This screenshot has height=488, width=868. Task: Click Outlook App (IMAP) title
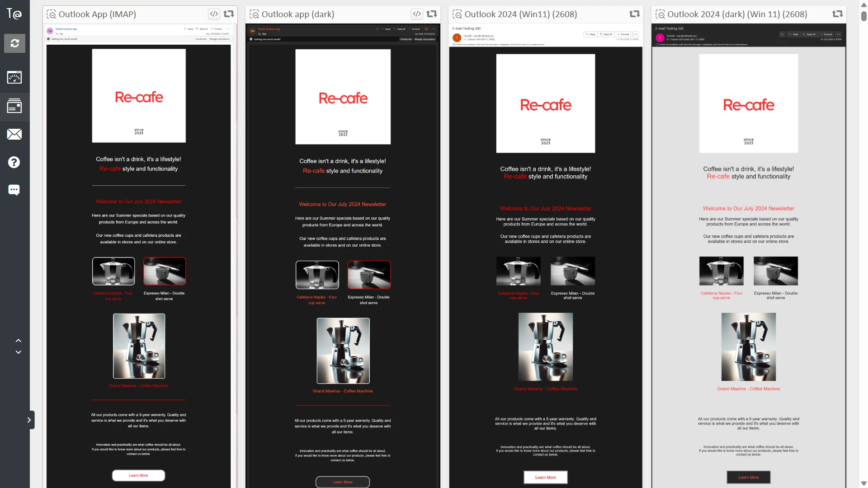97,14
